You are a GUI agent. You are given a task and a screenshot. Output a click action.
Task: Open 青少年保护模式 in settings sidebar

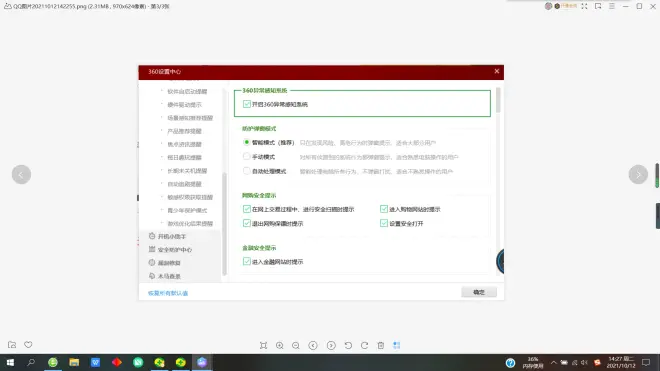click(187, 210)
